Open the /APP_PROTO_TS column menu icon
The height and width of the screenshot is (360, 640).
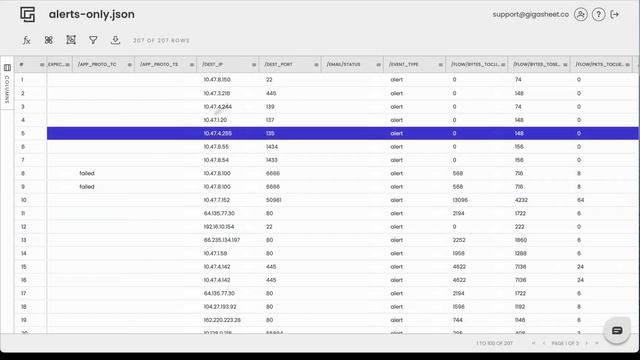pos(192,64)
